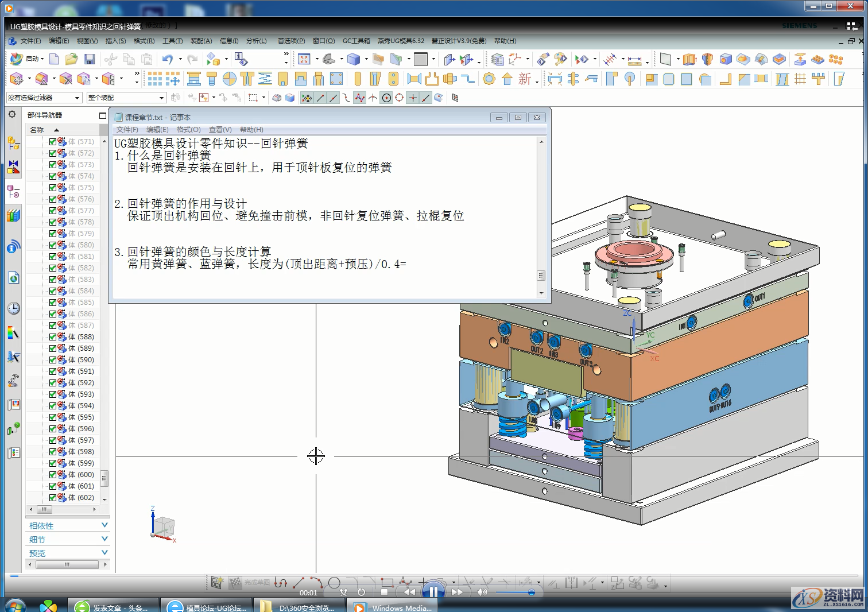
Task: Click the Undo arrow icon
Action: pos(167,59)
